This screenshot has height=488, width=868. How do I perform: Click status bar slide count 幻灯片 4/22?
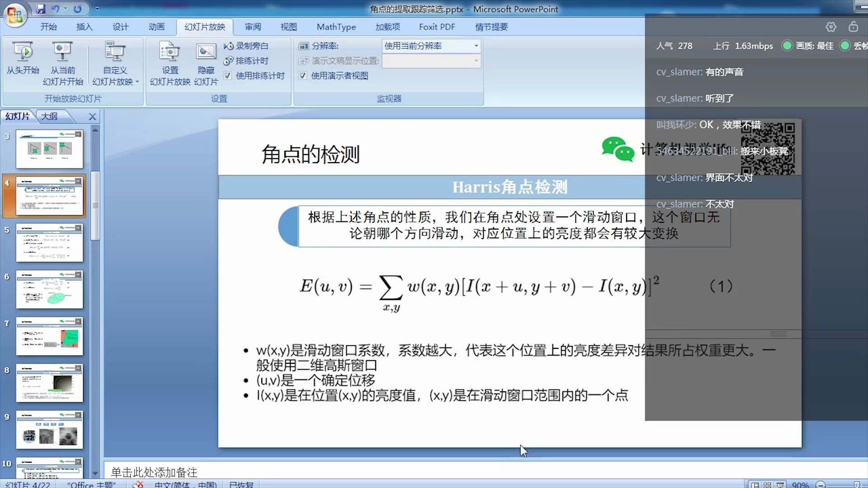[28, 484]
